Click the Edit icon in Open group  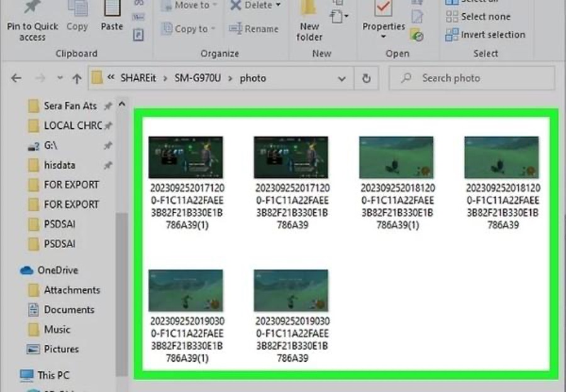pos(417,17)
